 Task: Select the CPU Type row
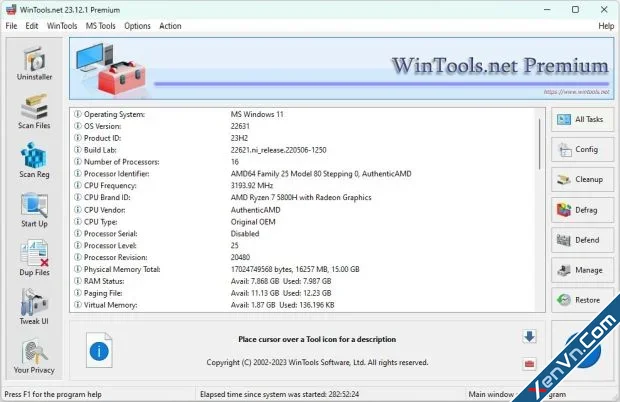304,222
